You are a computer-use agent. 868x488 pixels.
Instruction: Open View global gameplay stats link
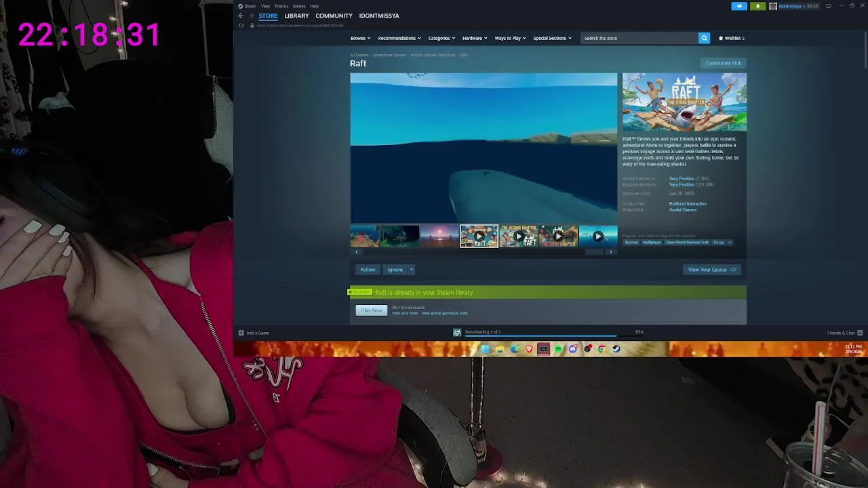pyautogui.click(x=445, y=313)
